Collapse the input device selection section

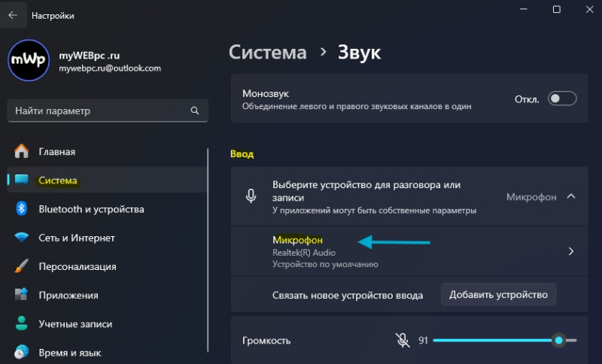tap(570, 197)
